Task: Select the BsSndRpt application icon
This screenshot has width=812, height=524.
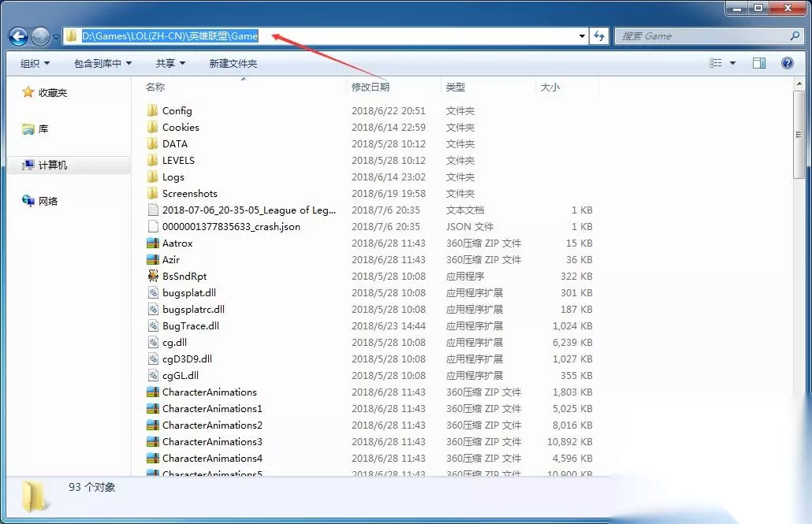Action: 153,276
